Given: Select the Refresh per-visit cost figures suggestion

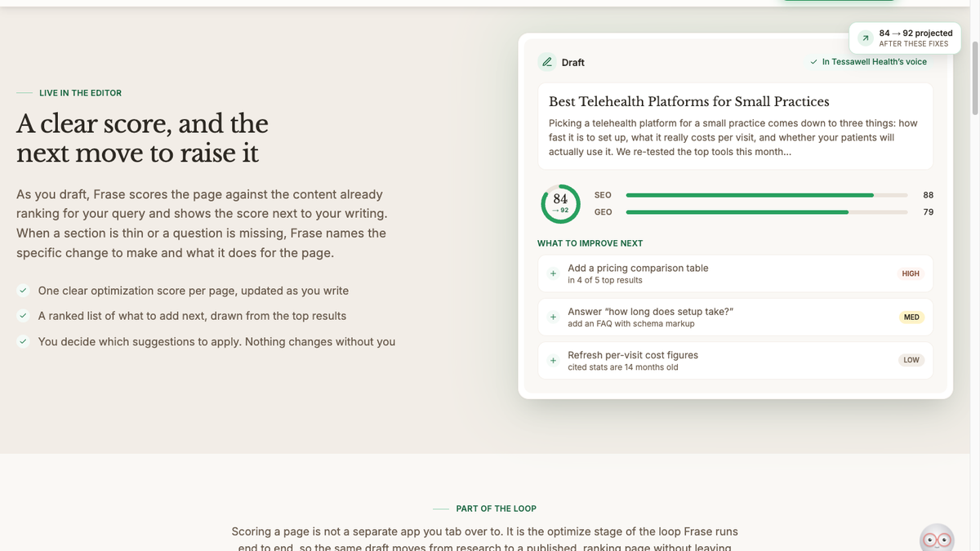Looking at the screenshot, I should [x=735, y=360].
